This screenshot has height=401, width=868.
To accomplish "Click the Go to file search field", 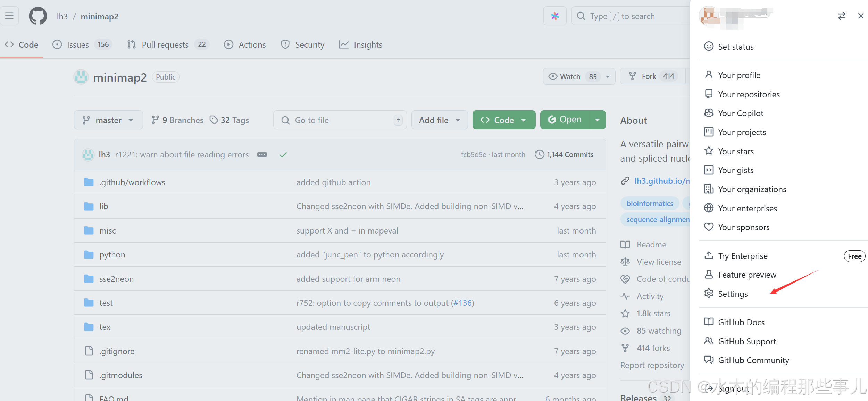I will (x=340, y=120).
